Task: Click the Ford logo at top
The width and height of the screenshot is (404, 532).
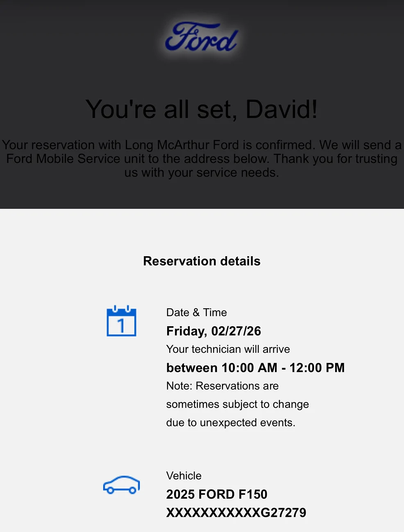Action: point(201,38)
